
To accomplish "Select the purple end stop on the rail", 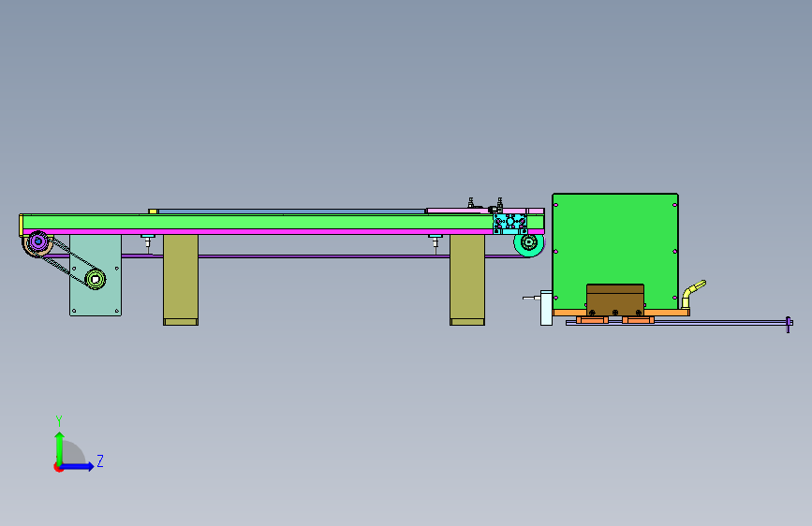I will tap(789, 325).
